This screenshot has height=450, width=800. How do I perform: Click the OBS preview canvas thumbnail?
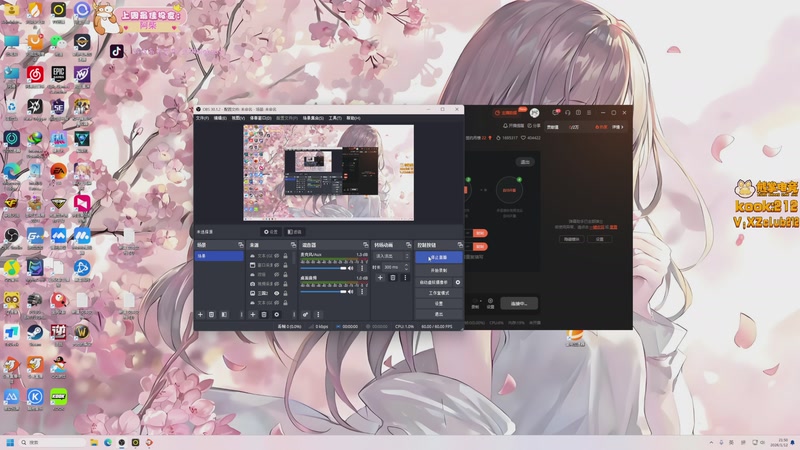pyautogui.click(x=329, y=173)
